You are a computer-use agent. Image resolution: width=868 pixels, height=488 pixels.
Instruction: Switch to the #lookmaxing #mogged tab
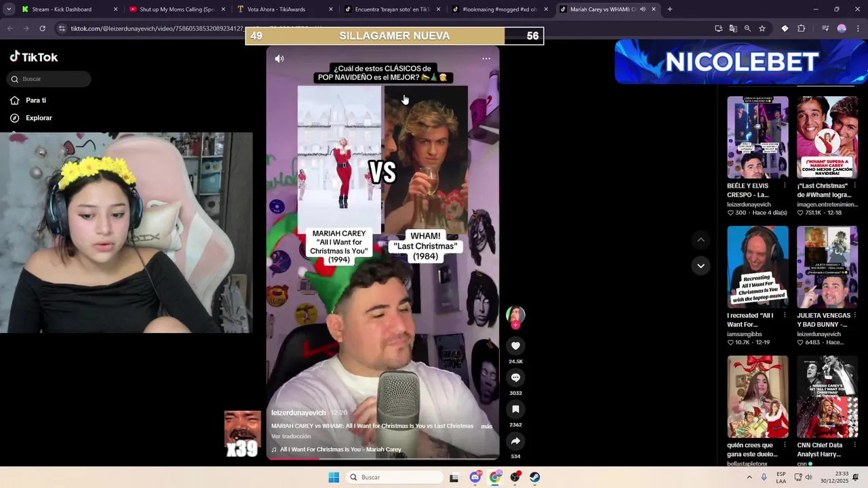(499, 9)
